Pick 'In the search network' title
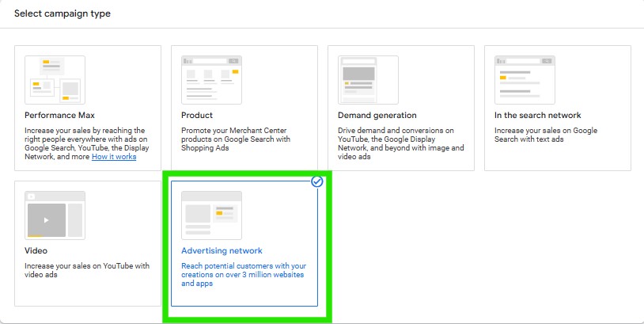 (x=538, y=115)
